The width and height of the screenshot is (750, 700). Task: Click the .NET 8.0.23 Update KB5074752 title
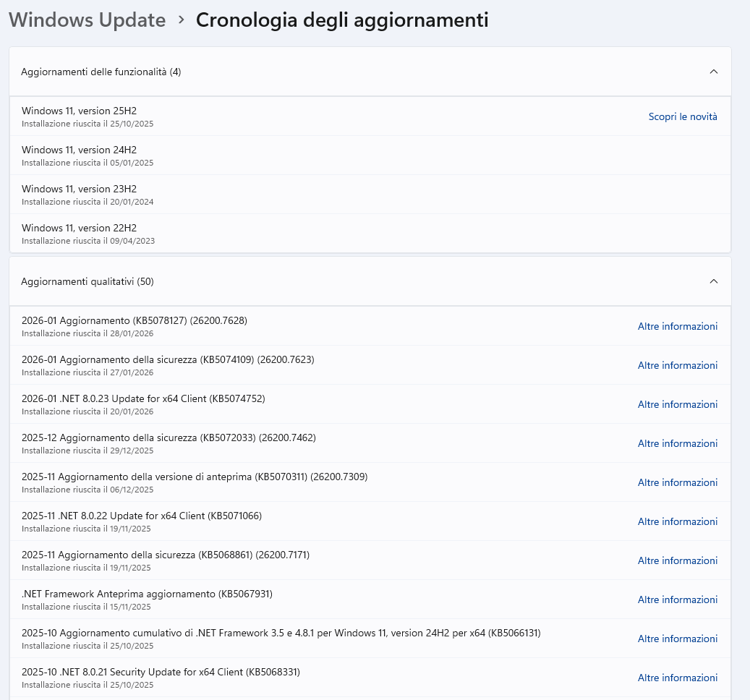click(x=143, y=398)
